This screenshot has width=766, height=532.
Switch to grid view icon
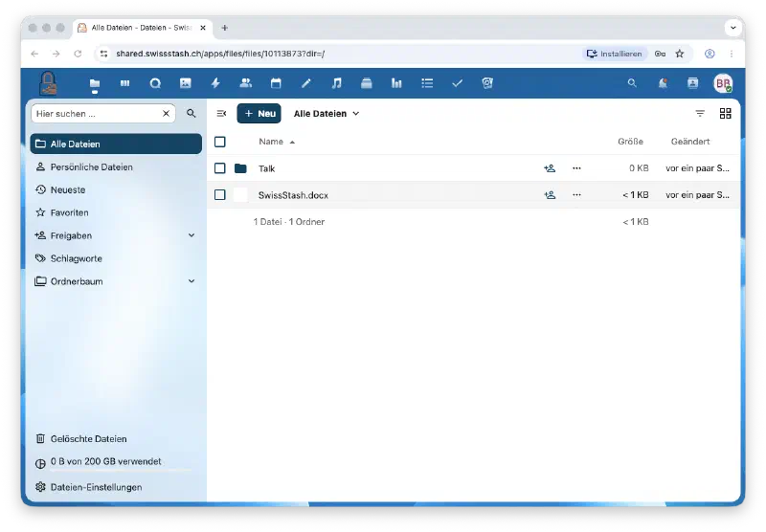pyautogui.click(x=726, y=114)
